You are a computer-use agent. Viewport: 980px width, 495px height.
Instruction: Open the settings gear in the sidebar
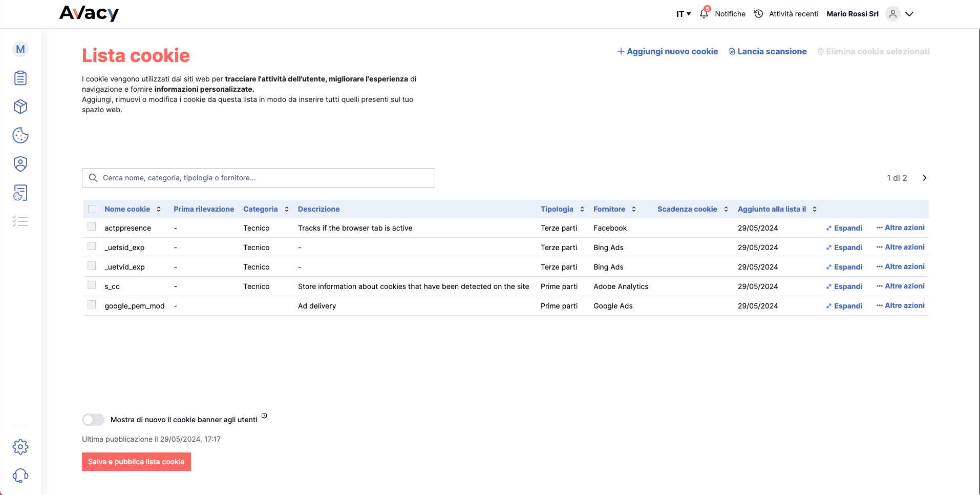pos(20,446)
